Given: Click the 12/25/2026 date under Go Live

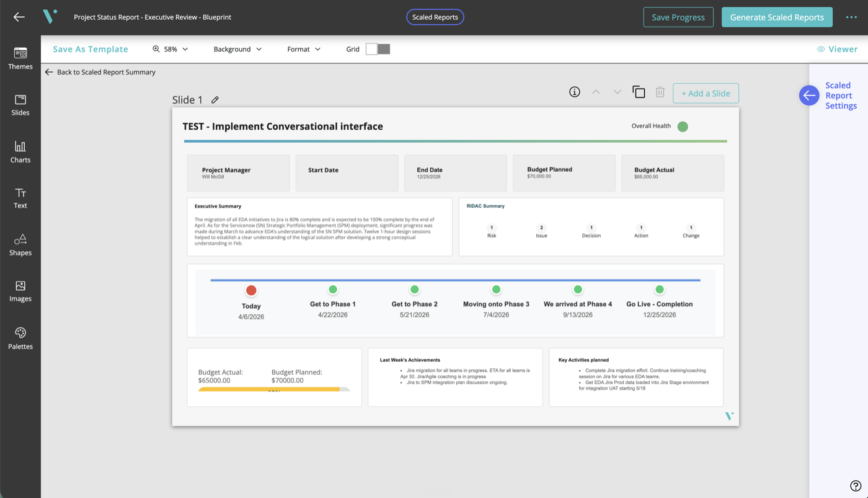Looking at the screenshot, I should coord(660,315).
